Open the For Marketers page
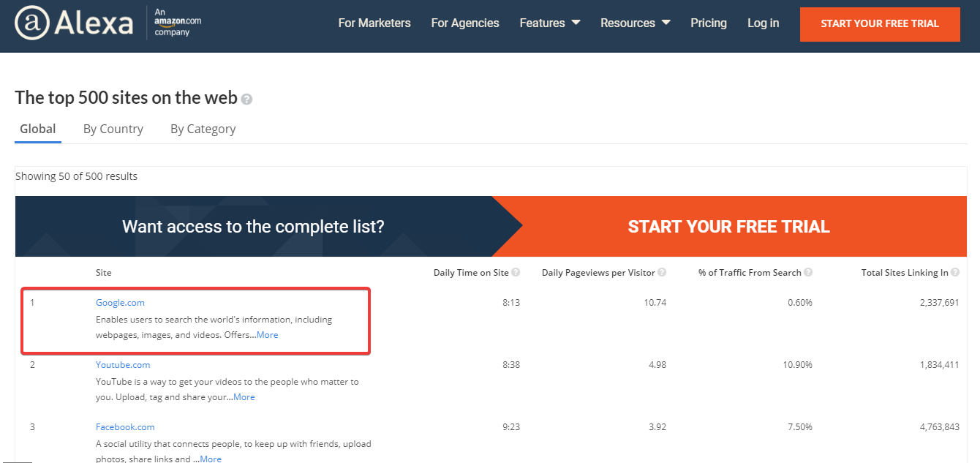Screen dimensions: 980x463 [374, 23]
